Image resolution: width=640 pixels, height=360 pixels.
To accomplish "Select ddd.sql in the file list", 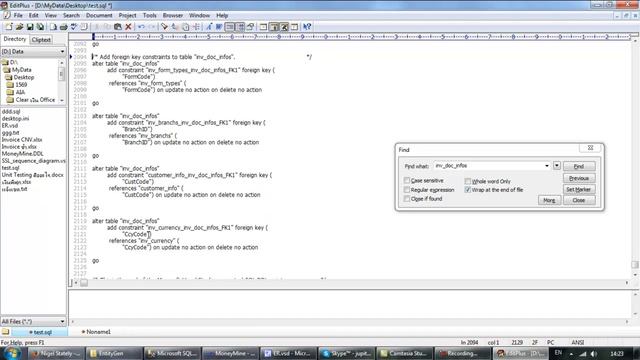I will coord(11,111).
